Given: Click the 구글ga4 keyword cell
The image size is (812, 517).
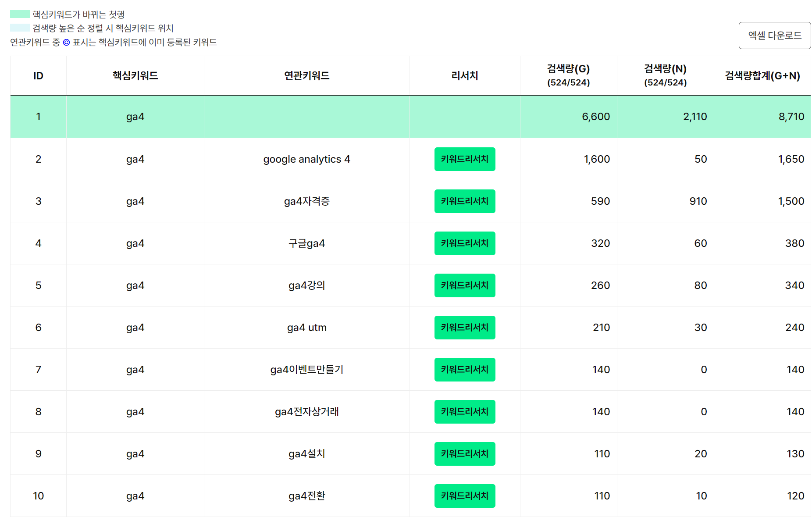Looking at the screenshot, I should tap(307, 243).
